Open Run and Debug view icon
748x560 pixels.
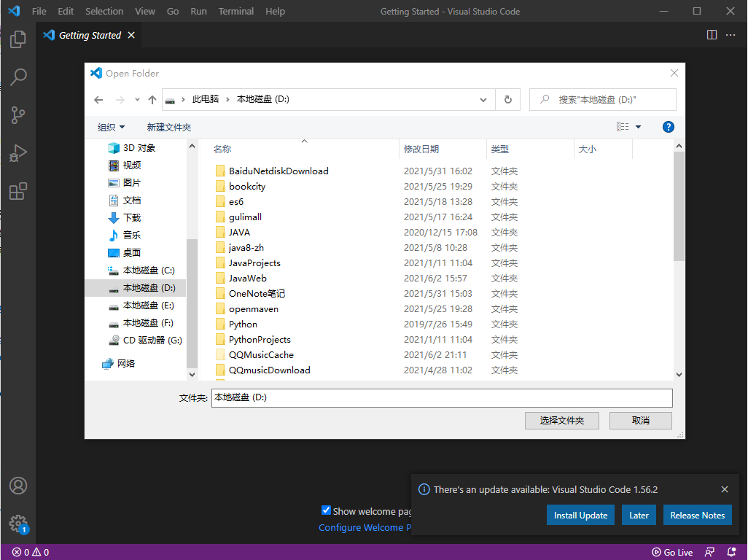point(18,153)
